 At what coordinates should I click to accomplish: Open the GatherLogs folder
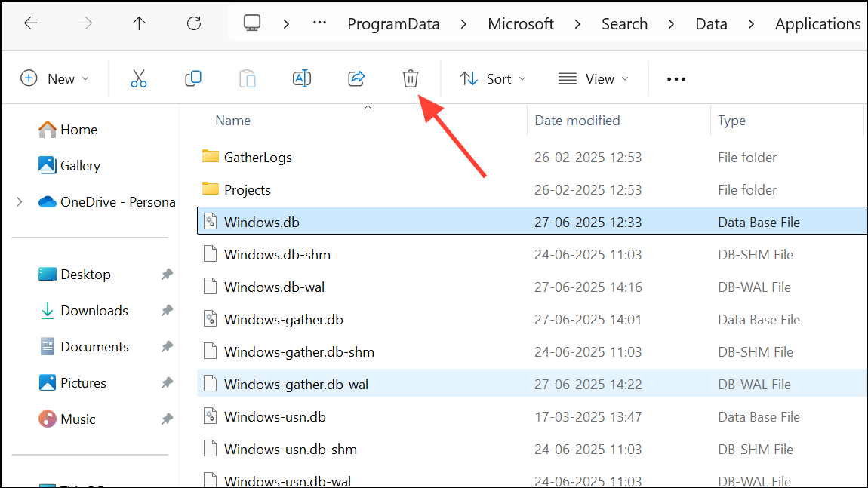[258, 158]
